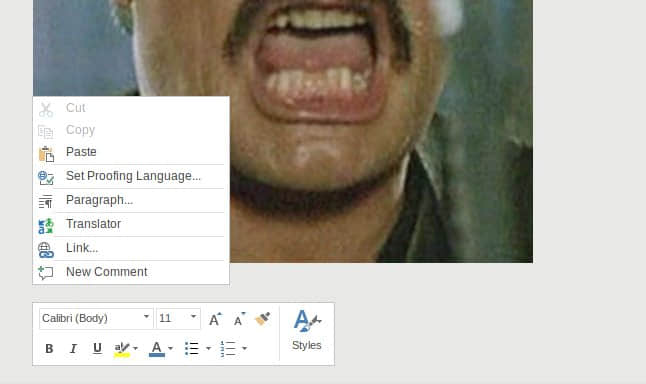
Task: Apply bullet list formatting
Action: click(x=192, y=349)
